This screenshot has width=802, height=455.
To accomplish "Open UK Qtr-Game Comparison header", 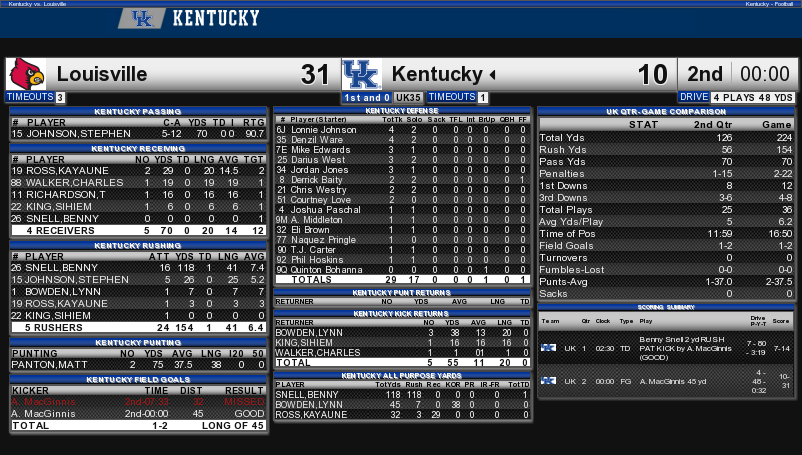I will 666,111.
